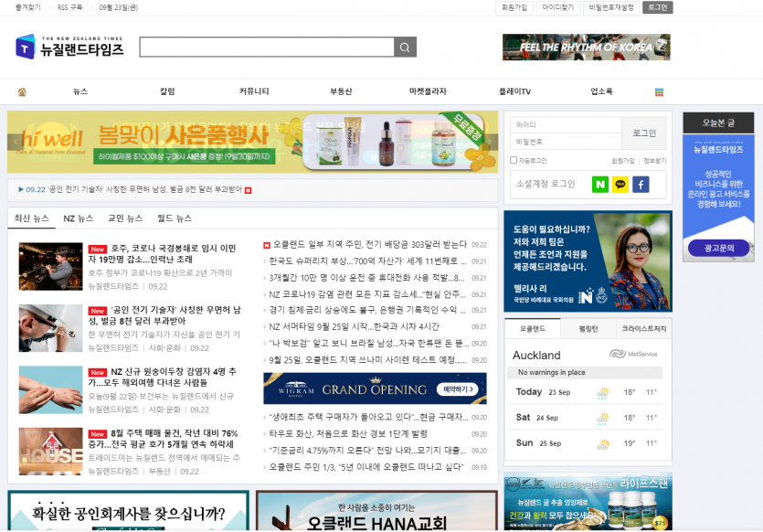763x532 pixels.
Task: Click the 아이디 input field
Action: click(x=565, y=125)
